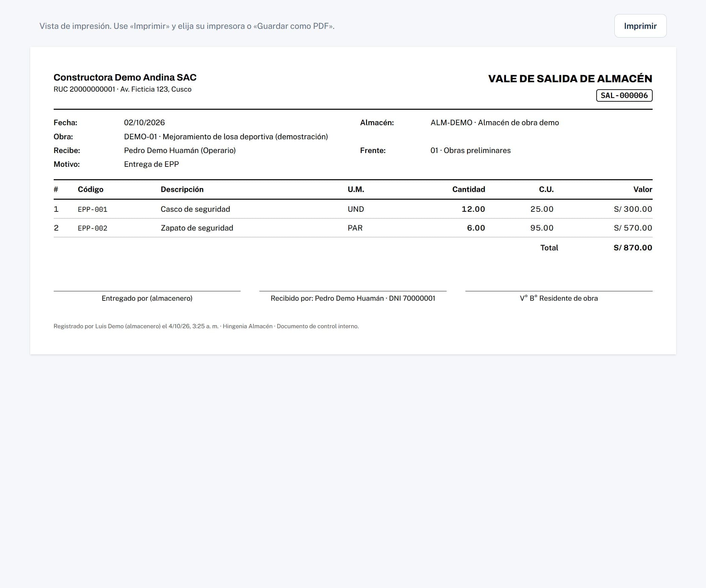The width and height of the screenshot is (706, 588).
Task: Click the V° B° Residente de obra label
Action: [x=559, y=299]
